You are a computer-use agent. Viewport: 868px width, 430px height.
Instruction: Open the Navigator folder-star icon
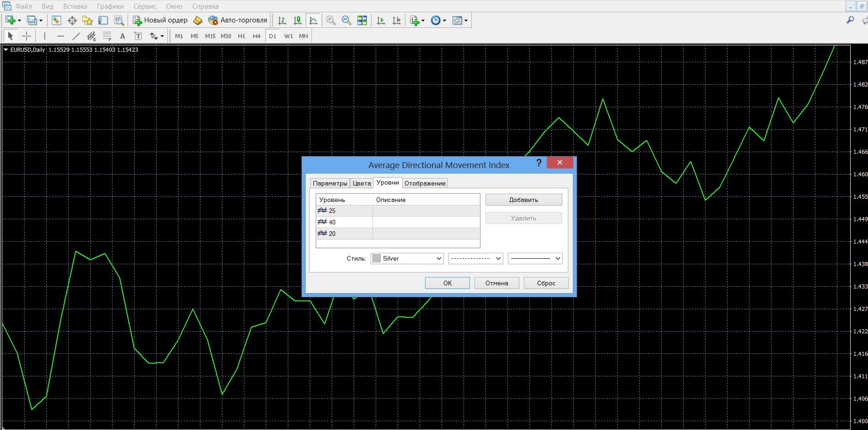(x=87, y=20)
